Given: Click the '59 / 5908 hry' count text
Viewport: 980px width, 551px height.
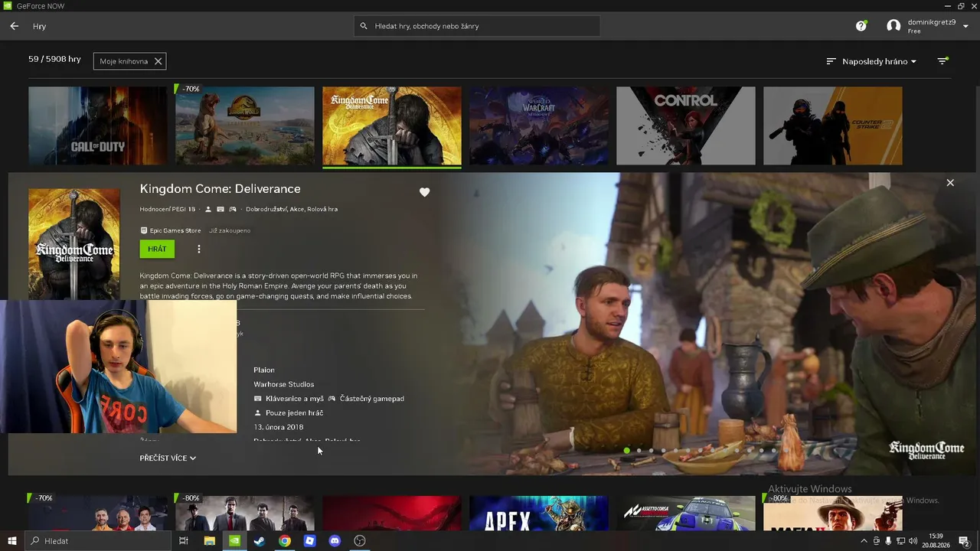Looking at the screenshot, I should pyautogui.click(x=54, y=59).
